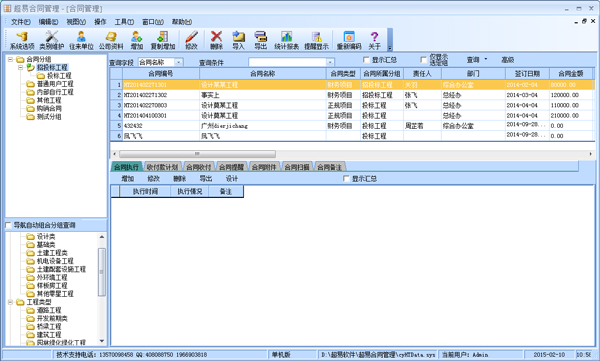Collapse 工程类型 tree node
Screen dimensions: 600x361
[11, 302]
